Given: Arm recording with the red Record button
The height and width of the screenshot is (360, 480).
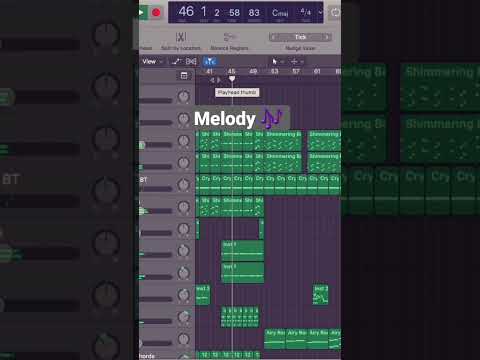Looking at the screenshot, I should [x=156, y=13].
